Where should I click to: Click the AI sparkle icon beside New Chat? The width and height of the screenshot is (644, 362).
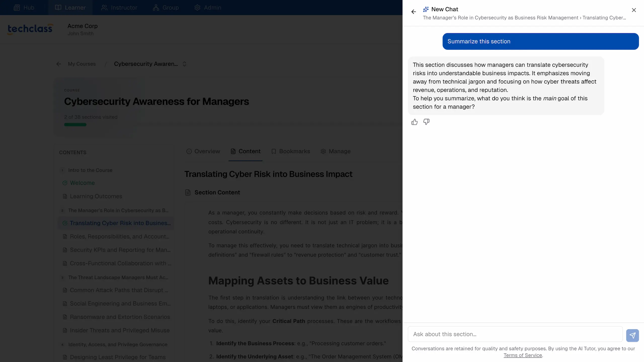point(426,9)
